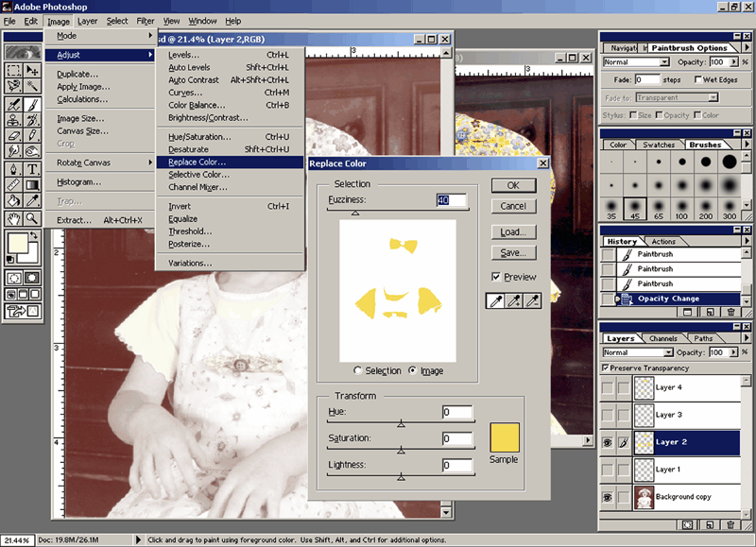Switch to the Channels tab
This screenshot has width=756, height=547.
pyautogui.click(x=662, y=338)
